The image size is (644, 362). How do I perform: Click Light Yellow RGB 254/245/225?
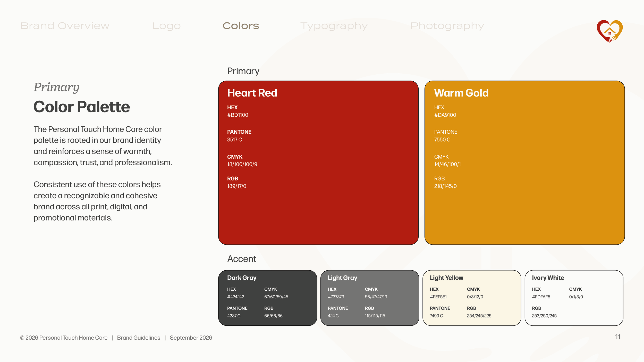click(x=479, y=316)
